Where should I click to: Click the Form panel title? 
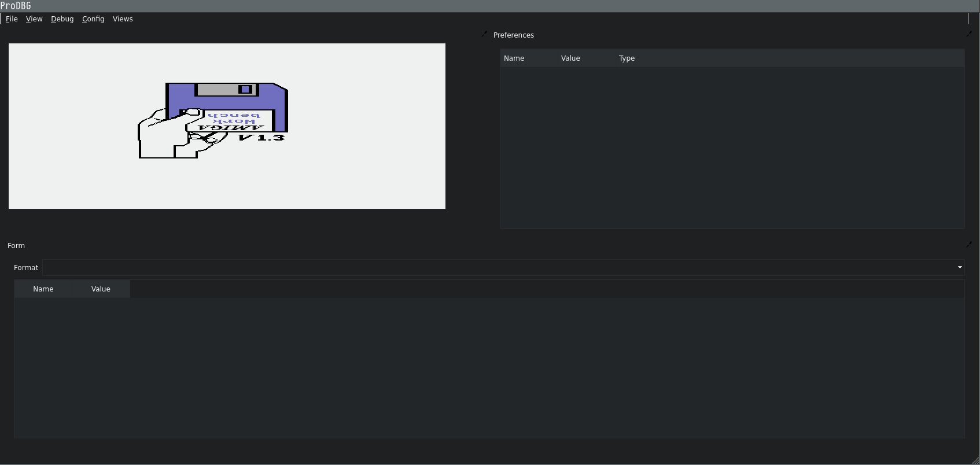pyautogui.click(x=16, y=246)
